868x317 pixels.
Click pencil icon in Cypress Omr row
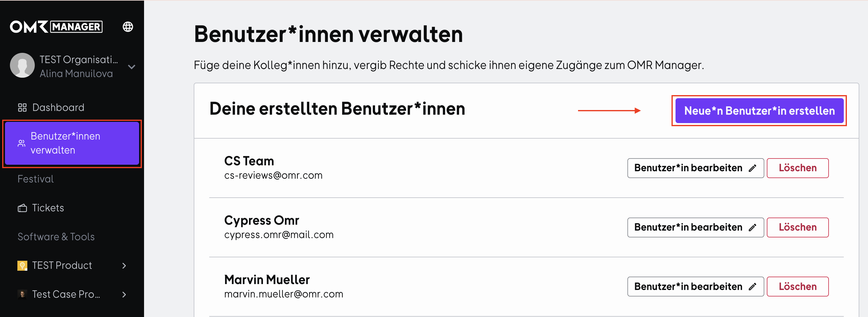click(x=753, y=227)
